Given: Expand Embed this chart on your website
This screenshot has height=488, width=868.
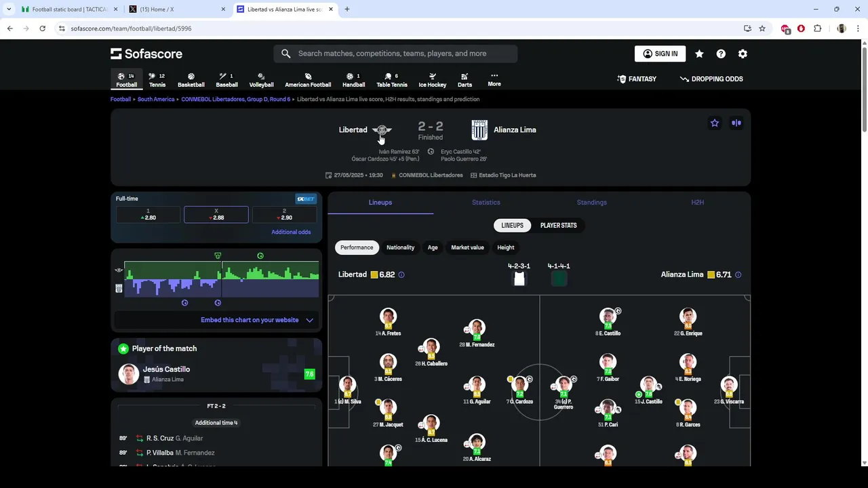Looking at the screenshot, I should pos(257,320).
